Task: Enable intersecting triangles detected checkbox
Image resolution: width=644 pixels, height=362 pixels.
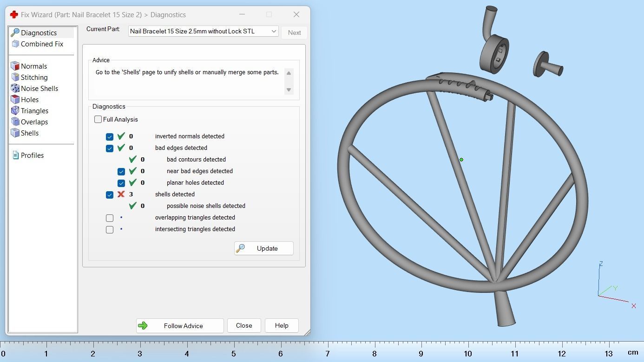Action: [x=110, y=229]
